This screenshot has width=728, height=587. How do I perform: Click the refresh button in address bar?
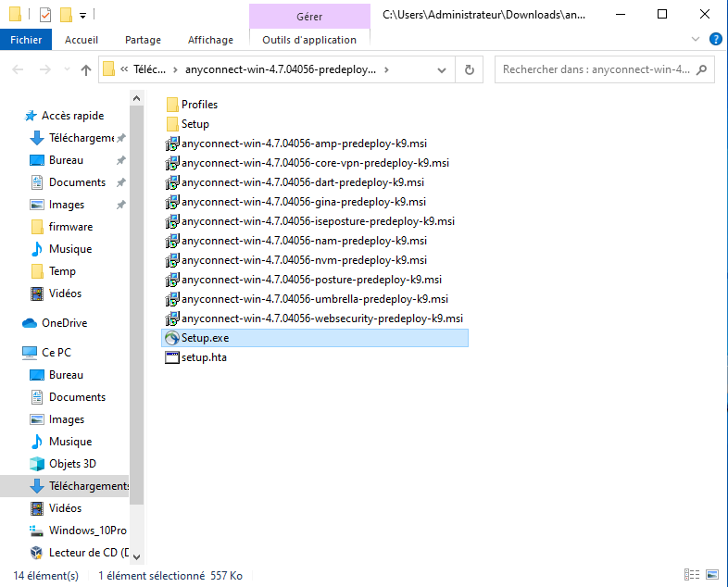[x=470, y=69]
